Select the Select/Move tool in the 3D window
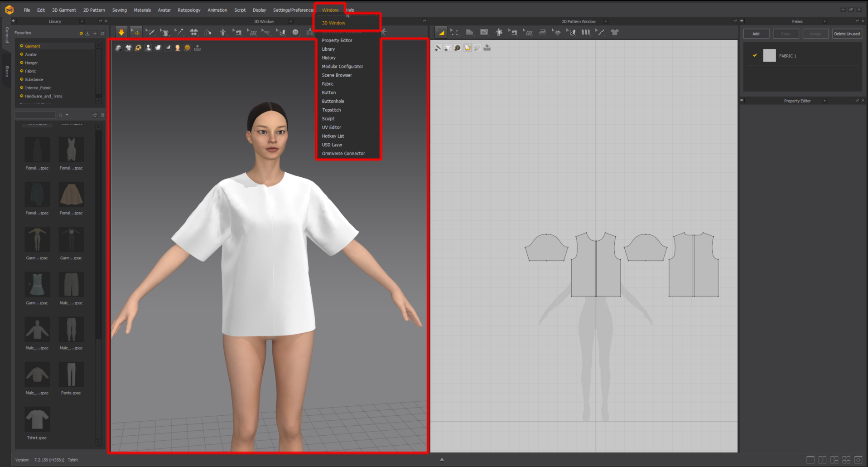Image resolution: width=868 pixels, height=467 pixels. 136,32
